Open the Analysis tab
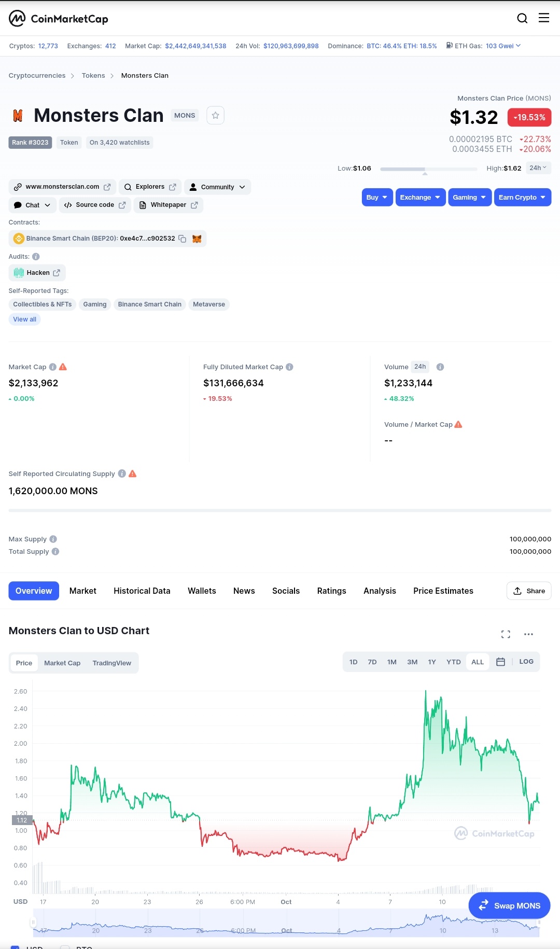 [x=380, y=591]
